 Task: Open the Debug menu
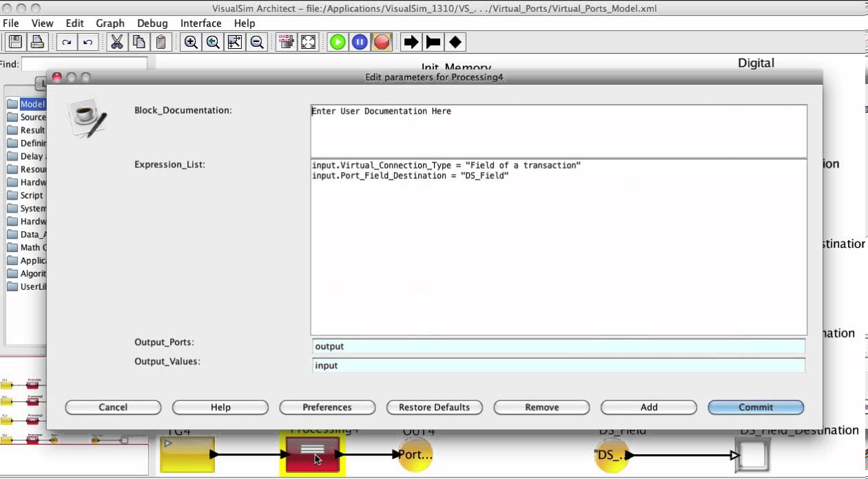pyautogui.click(x=152, y=23)
